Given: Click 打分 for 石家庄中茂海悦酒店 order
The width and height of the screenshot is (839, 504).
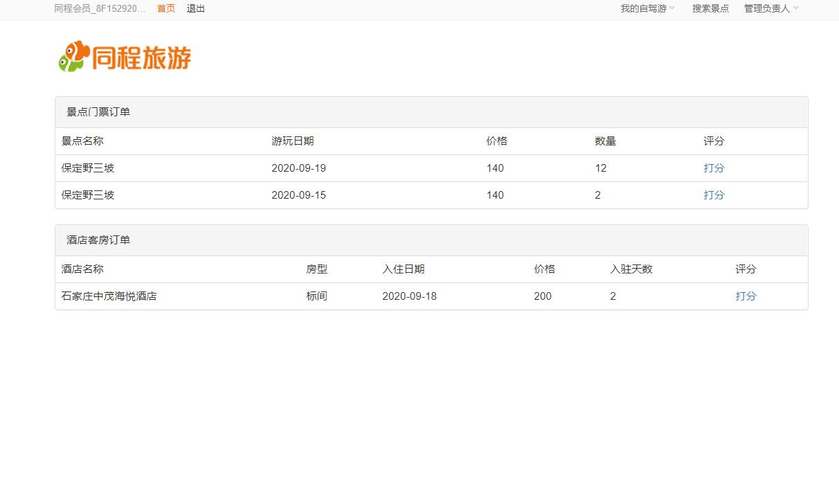Looking at the screenshot, I should pyautogui.click(x=746, y=296).
